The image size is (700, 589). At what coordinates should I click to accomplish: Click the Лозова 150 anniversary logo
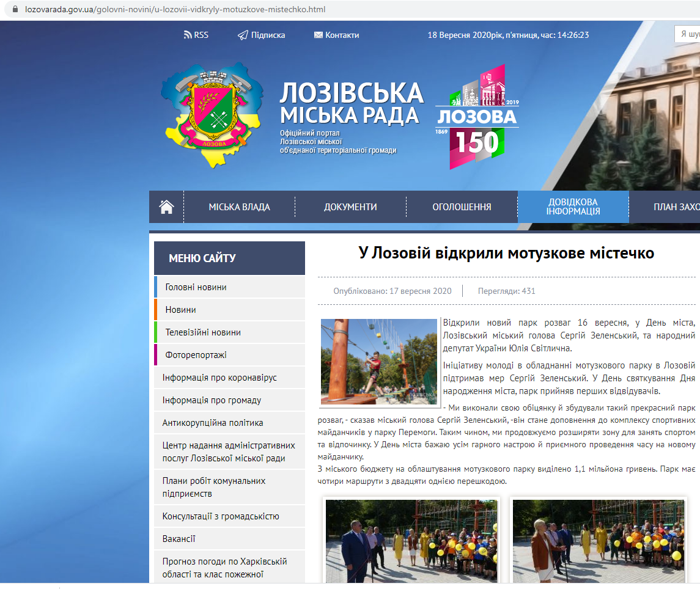(477, 117)
